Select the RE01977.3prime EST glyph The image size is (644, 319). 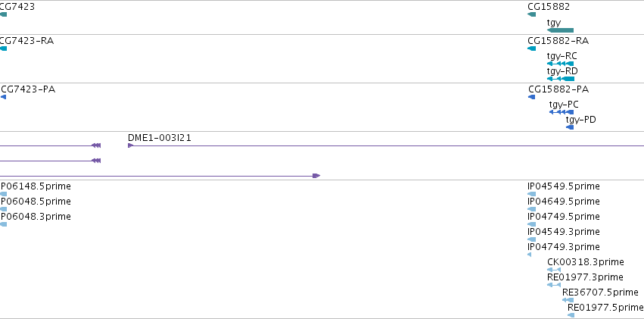pyautogui.click(x=554, y=285)
